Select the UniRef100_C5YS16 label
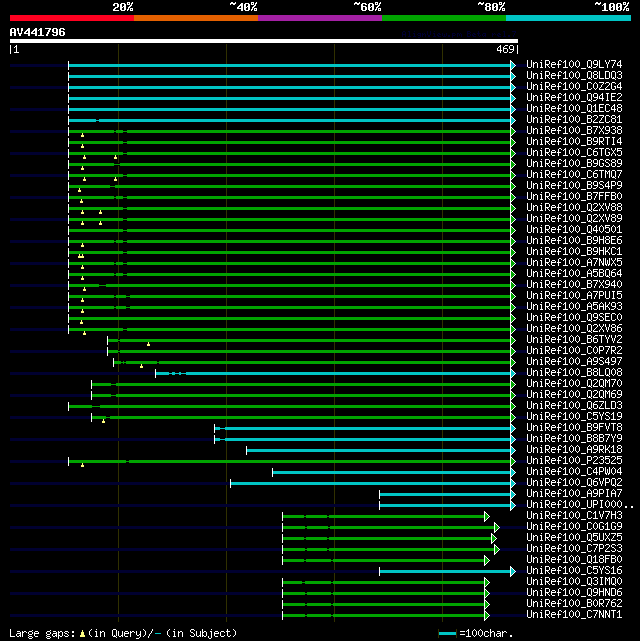Viewport: 640px width, 641px height. [x=574, y=571]
